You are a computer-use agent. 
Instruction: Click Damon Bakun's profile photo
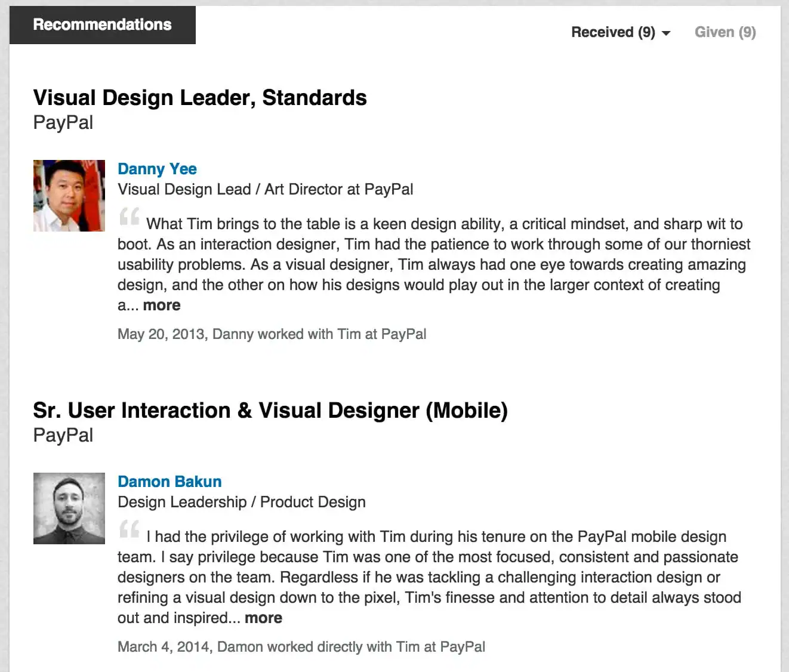(69, 508)
